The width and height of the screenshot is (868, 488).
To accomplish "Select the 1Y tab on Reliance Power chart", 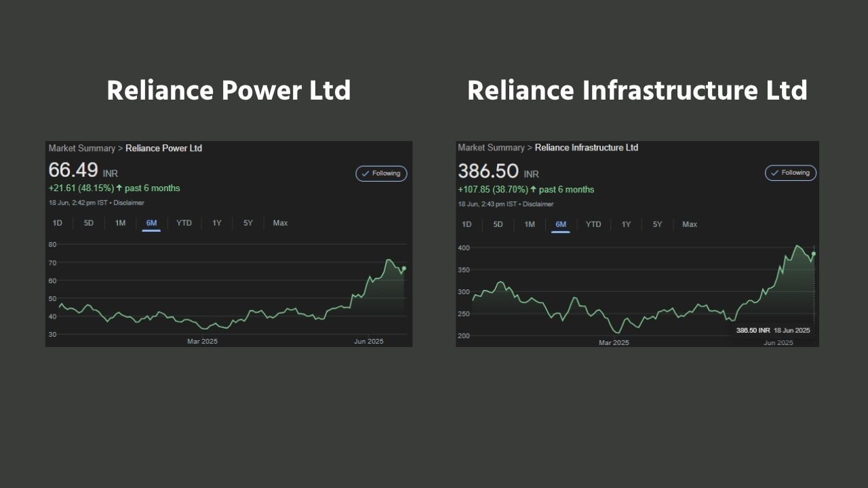I will (217, 223).
